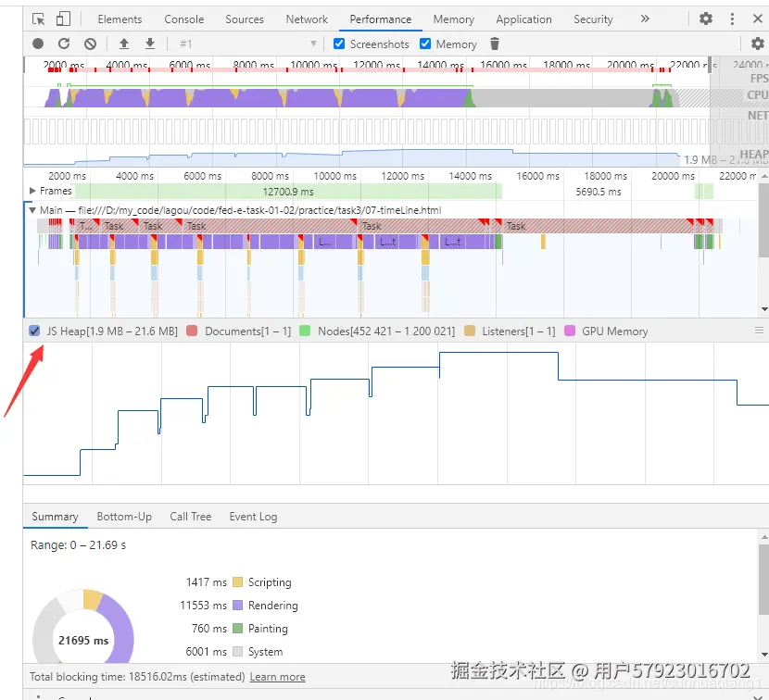Click the Total blocking time text
Screen dimensions: 769x700
coord(137,677)
